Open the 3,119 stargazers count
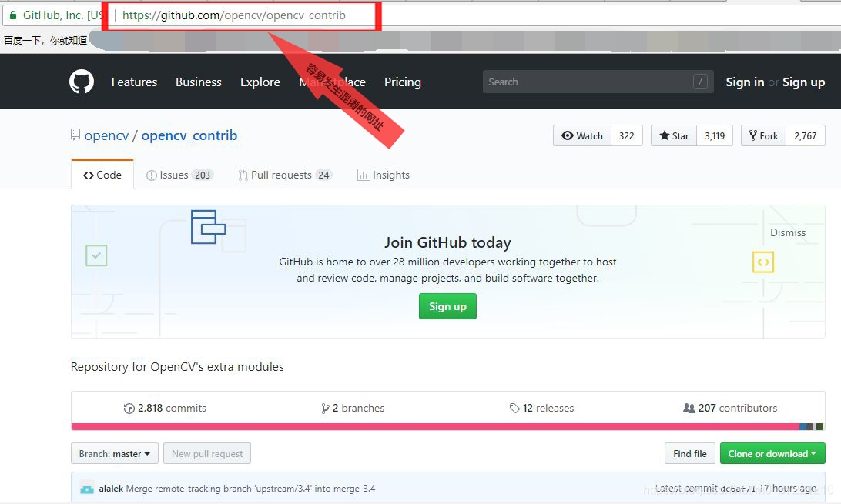The height and width of the screenshot is (504, 841). [x=715, y=135]
